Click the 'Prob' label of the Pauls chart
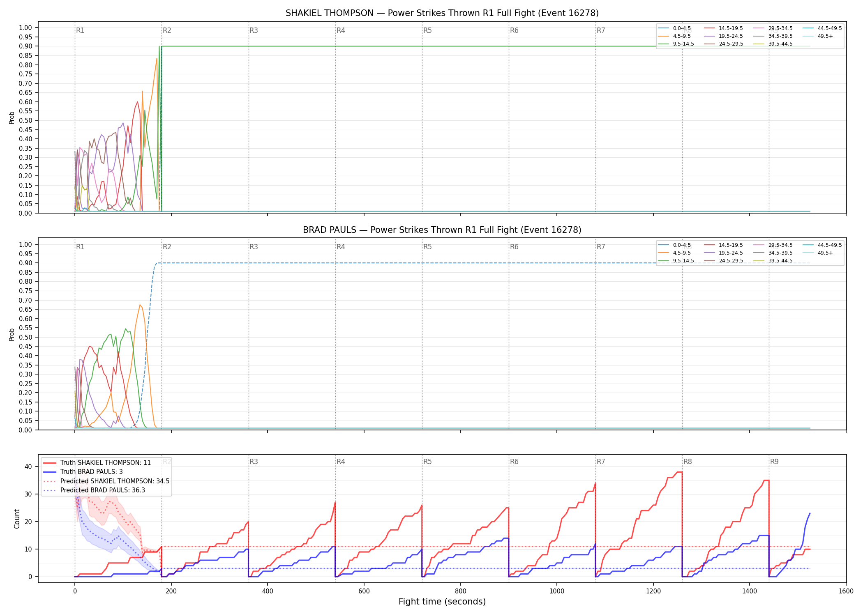 click(x=12, y=334)
